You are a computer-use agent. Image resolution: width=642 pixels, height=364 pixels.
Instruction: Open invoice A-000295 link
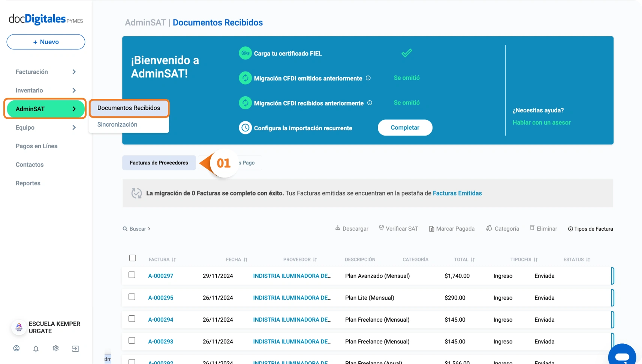[x=161, y=298]
